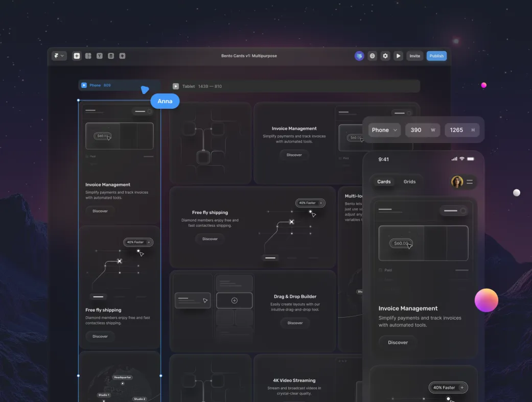Click the Insert plus tool in toolbar

click(77, 56)
